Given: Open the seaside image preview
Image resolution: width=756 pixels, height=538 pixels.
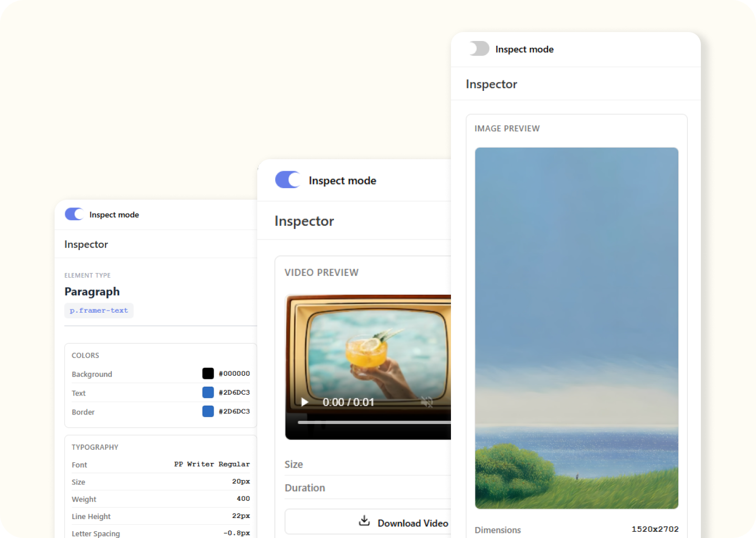Looking at the screenshot, I should click(x=576, y=328).
